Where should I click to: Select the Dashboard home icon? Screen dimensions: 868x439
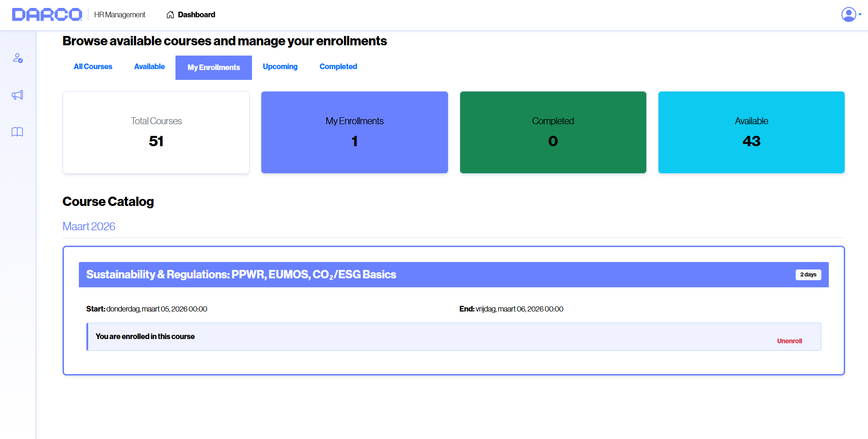[x=170, y=14]
